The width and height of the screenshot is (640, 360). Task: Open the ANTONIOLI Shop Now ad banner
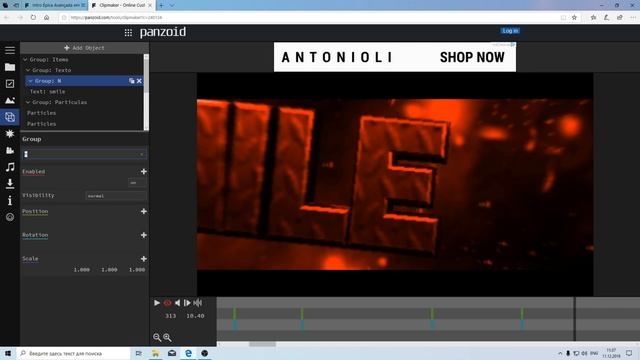click(395, 57)
